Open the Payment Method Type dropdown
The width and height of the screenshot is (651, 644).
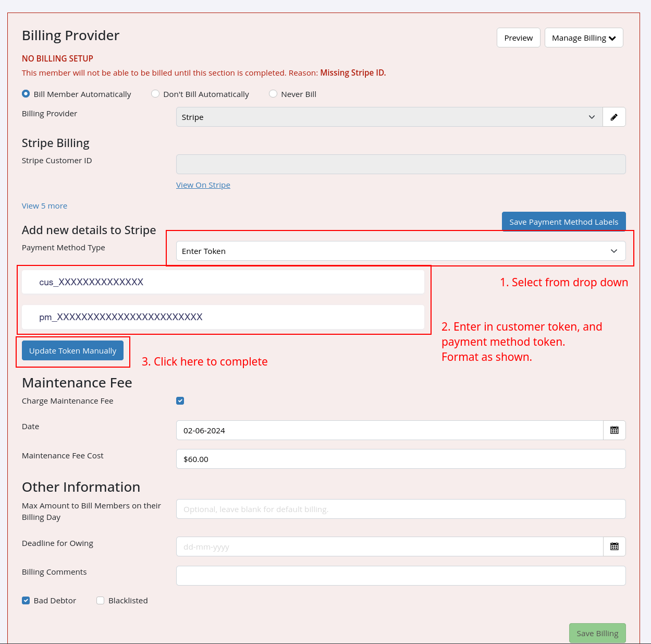point(401,251)
